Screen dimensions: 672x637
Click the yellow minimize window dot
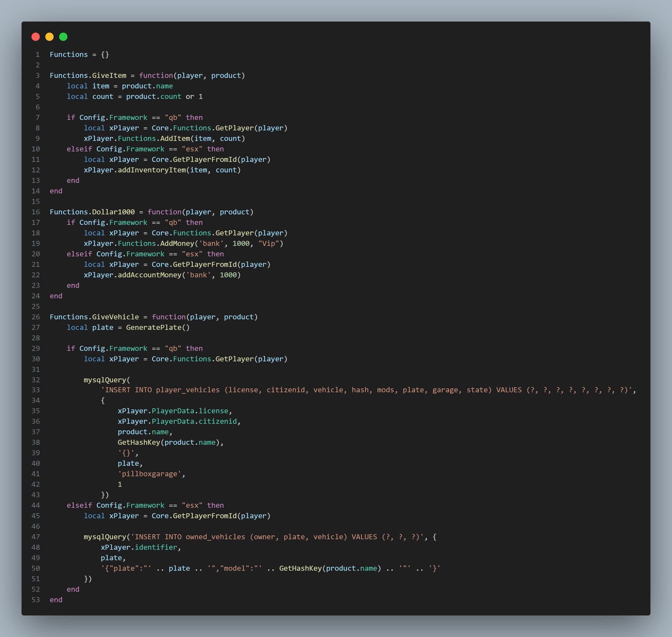(49, 37)
